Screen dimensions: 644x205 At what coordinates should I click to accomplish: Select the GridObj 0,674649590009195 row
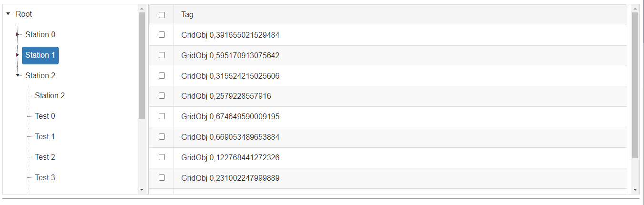230,116
